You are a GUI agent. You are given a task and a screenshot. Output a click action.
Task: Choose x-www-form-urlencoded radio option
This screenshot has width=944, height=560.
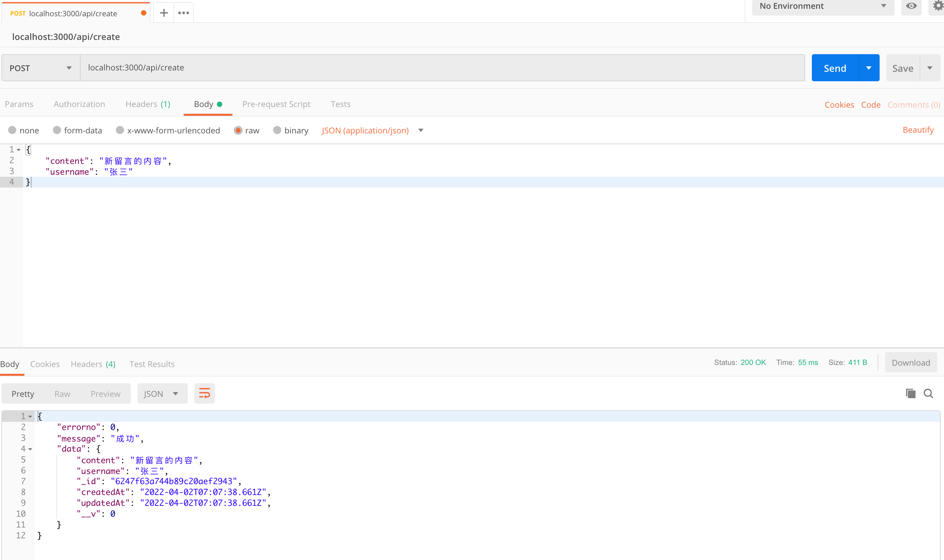[x=120, y=130]
